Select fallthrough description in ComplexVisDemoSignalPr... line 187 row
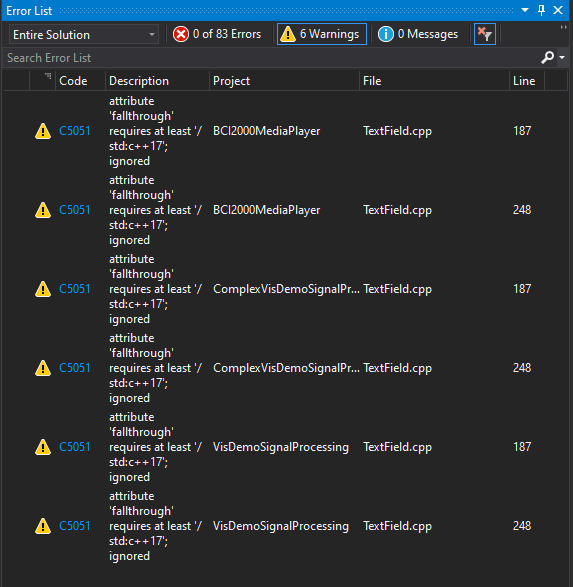This screenshot has height=587, width=573. tap(155, 289)
